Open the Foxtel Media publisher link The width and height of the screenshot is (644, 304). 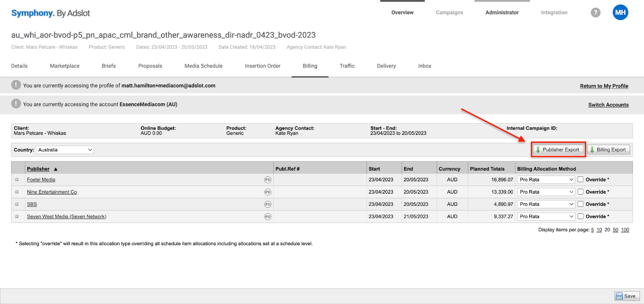click(41, 180)
